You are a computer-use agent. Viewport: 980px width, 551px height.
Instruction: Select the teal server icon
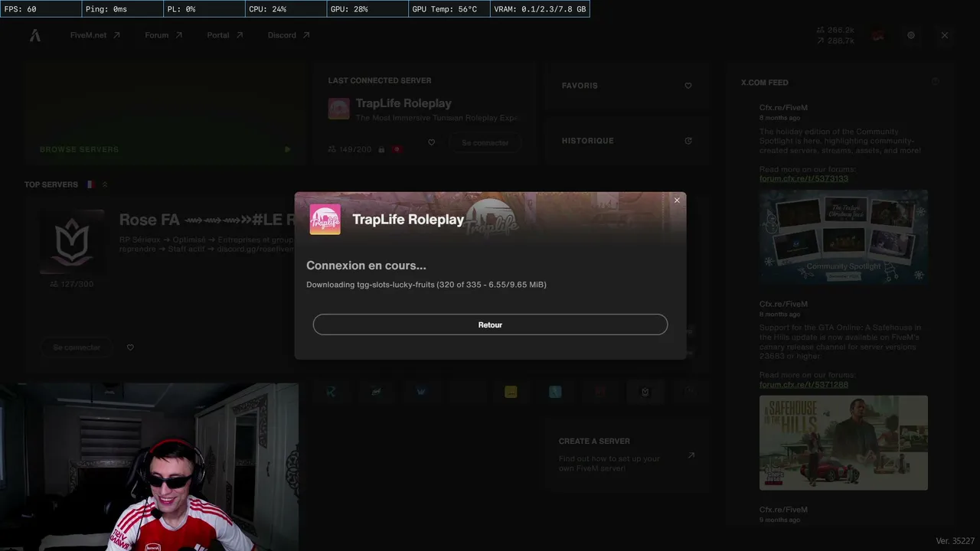(555, 392)
